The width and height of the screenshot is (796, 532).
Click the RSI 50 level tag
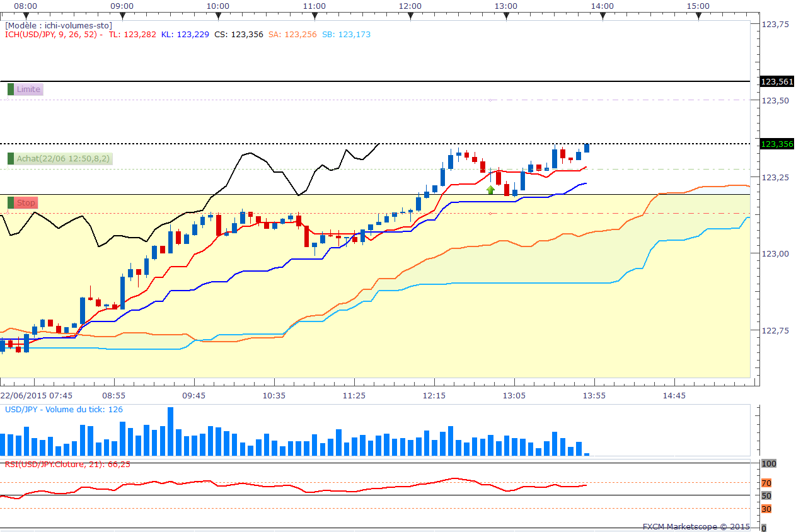point(766,495)
